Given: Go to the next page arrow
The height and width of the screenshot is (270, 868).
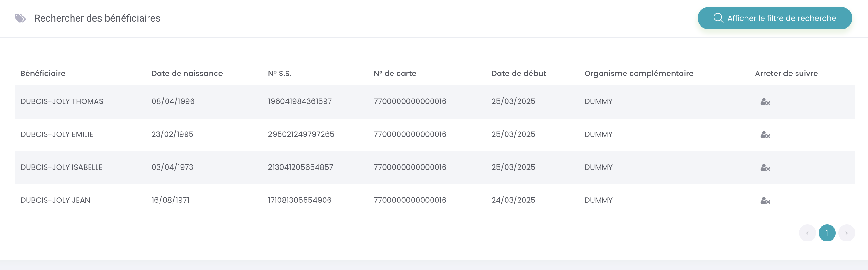Looking at the screenshot, I should click(846, 233).
